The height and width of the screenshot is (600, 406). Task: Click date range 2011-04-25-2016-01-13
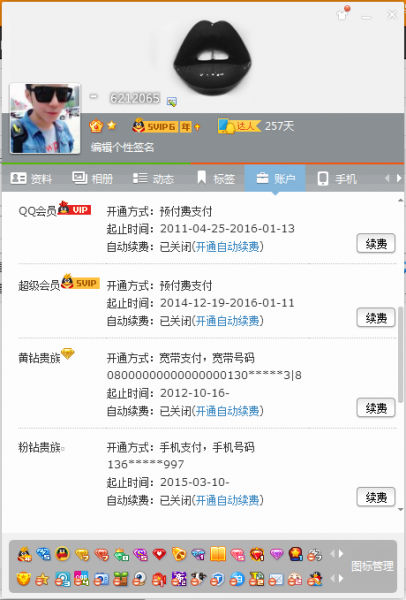coord(227,228)
